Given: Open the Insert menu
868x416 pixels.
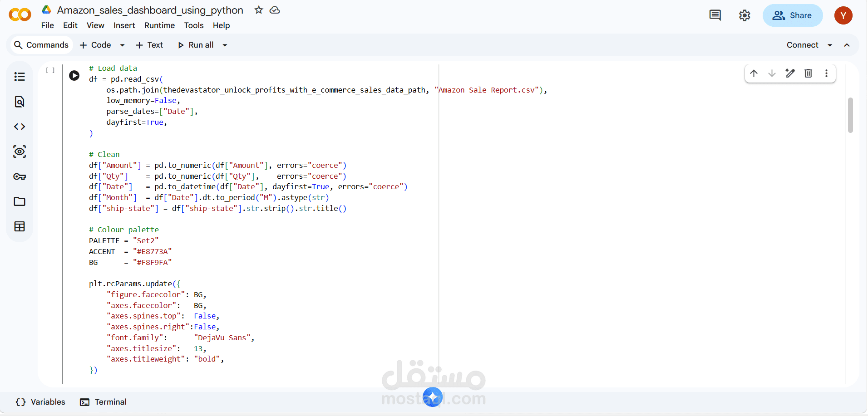Looking at the screenshot, I should click(124, 25).
